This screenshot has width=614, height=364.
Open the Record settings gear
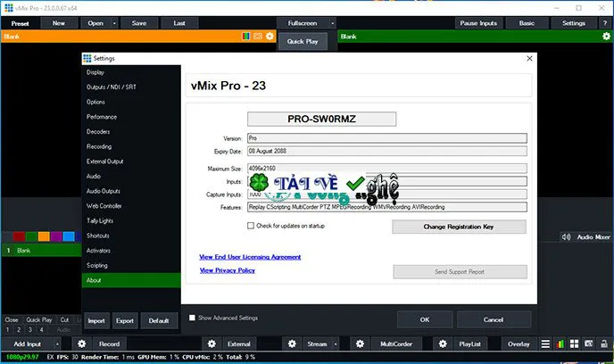(x=81, y=343)
